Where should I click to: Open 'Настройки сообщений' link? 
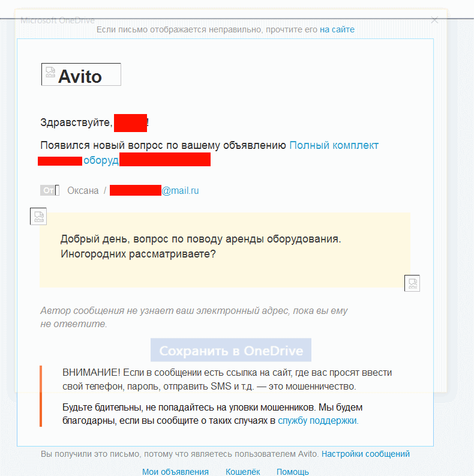365,454
